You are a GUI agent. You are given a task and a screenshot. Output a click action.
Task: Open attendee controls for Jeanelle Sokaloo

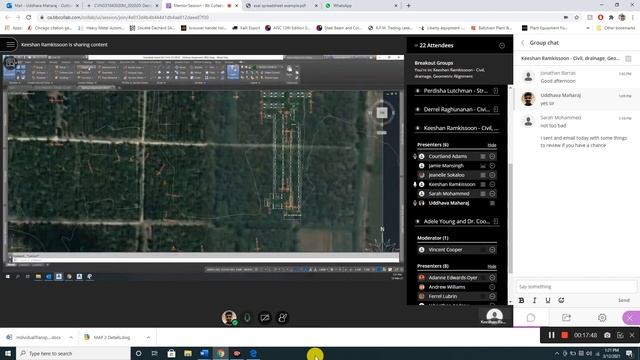click(x=492, y=175)
